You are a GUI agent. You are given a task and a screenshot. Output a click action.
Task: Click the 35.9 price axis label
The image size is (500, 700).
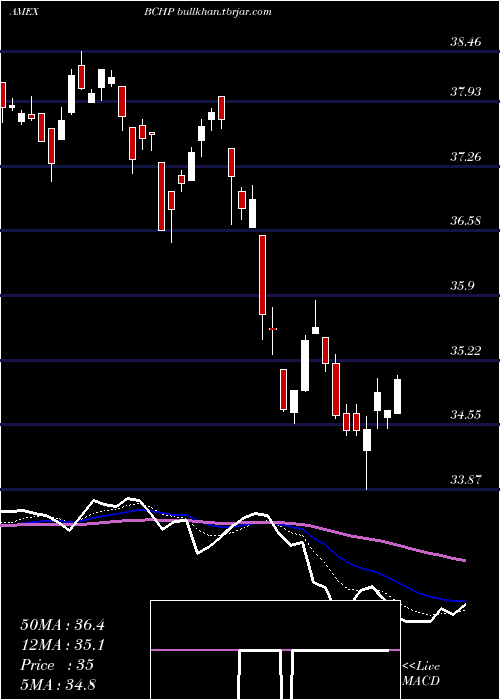[462, 286]
